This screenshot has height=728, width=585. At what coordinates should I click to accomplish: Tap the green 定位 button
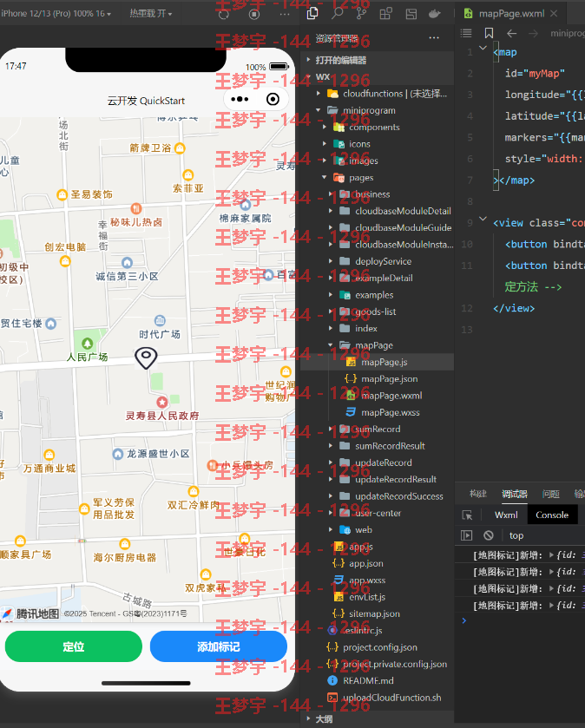click(x=74, y=646)
